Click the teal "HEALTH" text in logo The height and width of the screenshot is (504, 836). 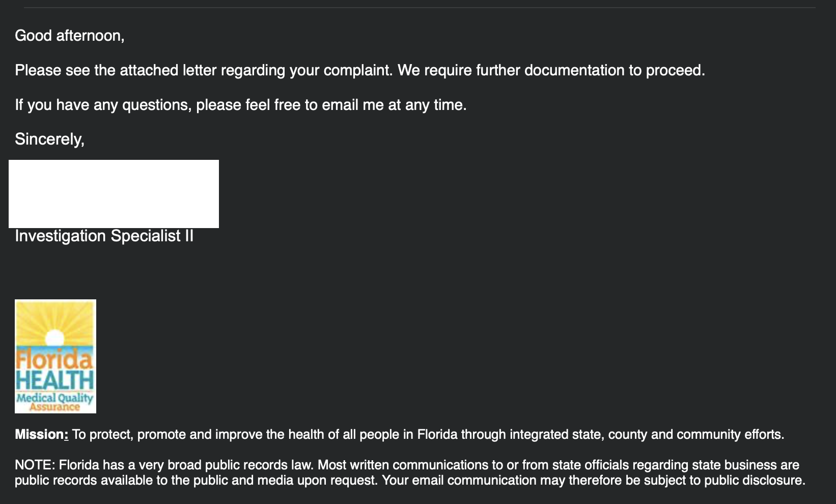(55, 380)
